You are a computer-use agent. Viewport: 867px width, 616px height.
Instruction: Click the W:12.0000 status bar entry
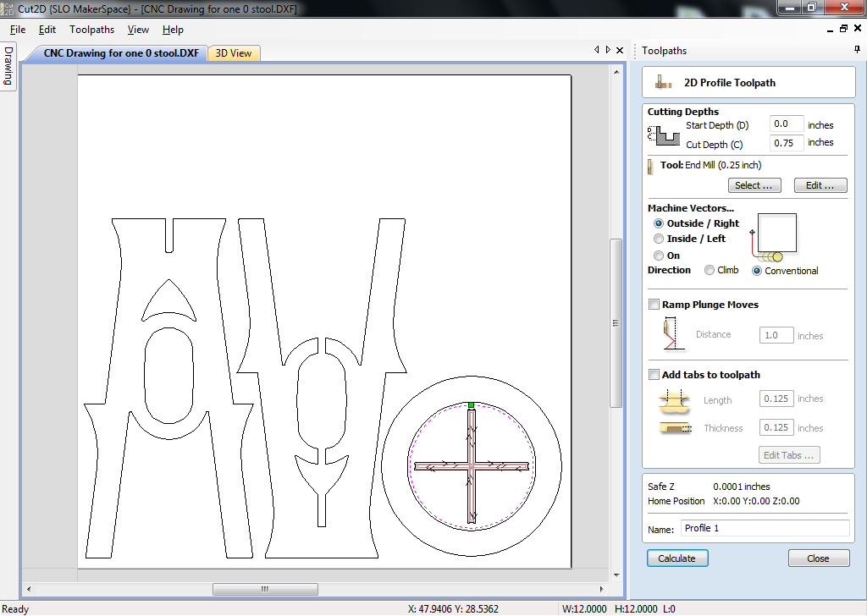click(584, 609)
